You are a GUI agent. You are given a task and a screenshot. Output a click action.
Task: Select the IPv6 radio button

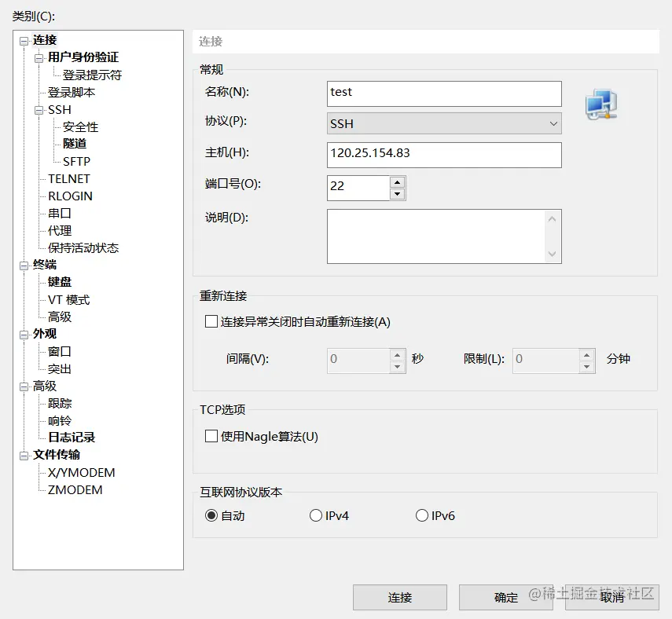tap(422, 516)
